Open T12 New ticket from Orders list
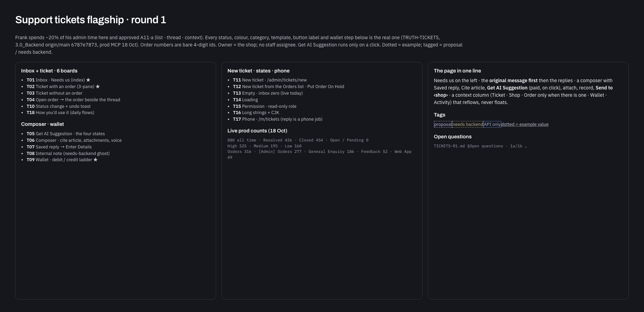The height and width of the screenshot is (312, 644). 288,87
